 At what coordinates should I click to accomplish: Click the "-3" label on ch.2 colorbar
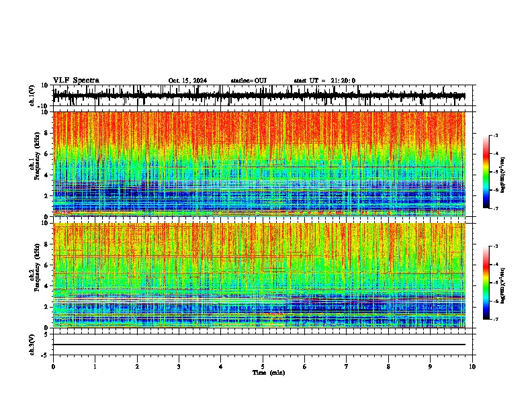(x=495, y=246)
